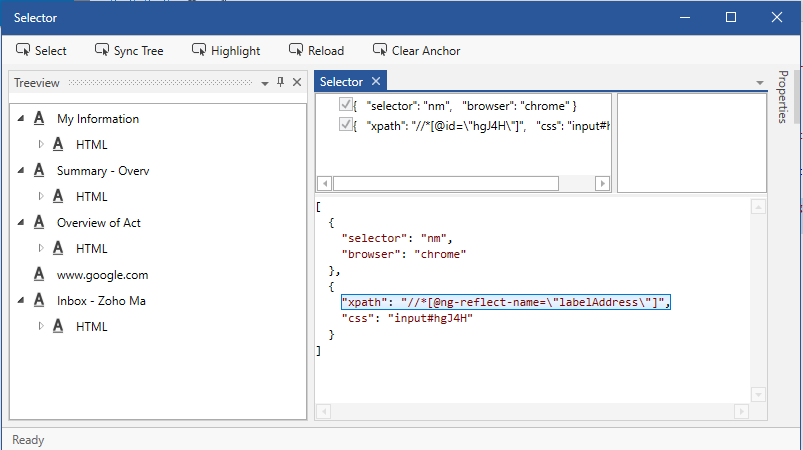Collapse the My Information tree node
Screen dimensions: 803x450
click(x=21, y=119)
